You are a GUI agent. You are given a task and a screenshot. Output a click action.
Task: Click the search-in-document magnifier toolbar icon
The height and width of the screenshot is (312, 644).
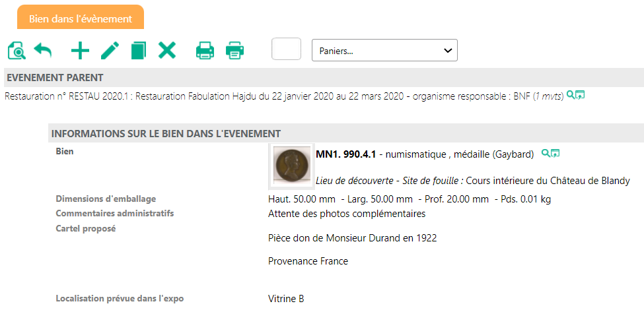(x=16, y=51)
